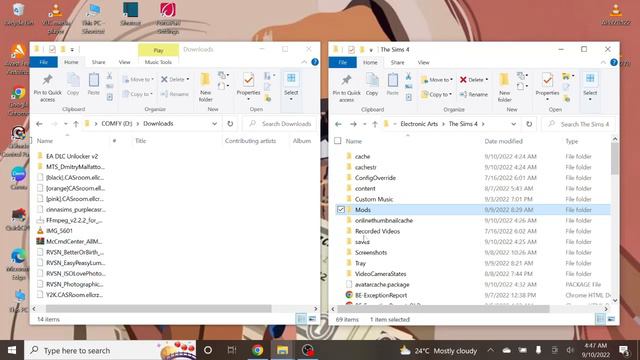Viewport: 640px width, 360px height.
Task: Open Cortana circle on the taskbar
Action: coord(208,350)
